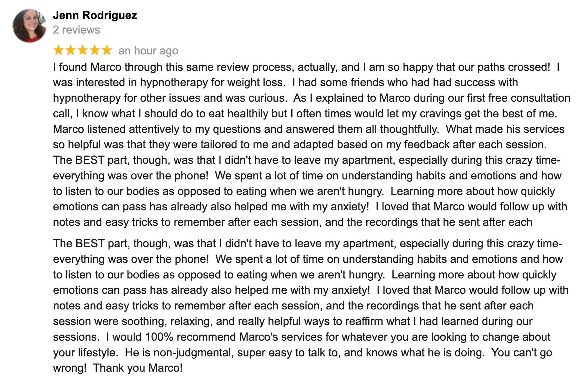Click the first gold rating star
The image size is (581, 392).
[x=59, y=50]
